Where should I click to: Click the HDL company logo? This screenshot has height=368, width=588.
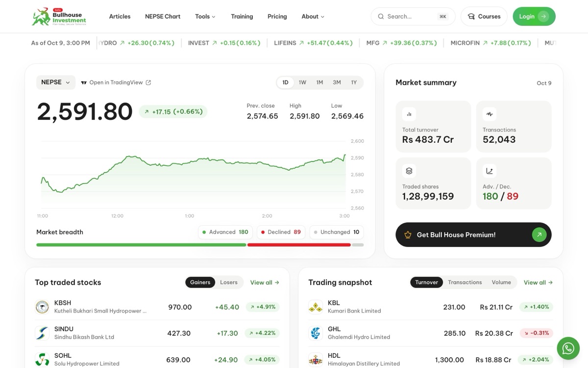316,360
